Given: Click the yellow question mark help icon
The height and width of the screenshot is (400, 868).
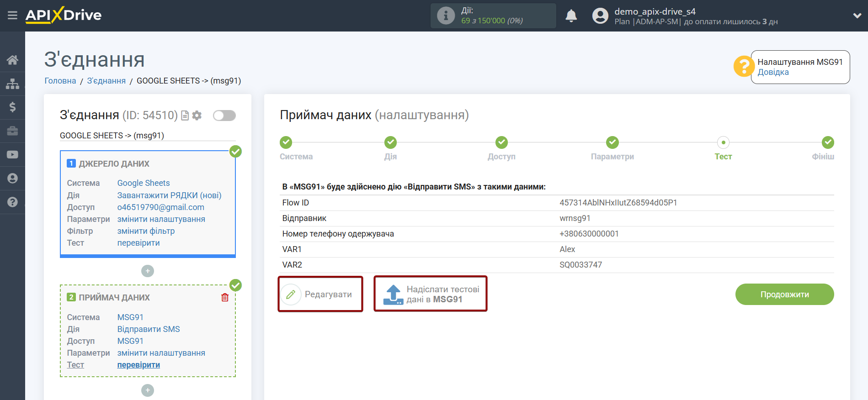Looking at the screenshot, I should click(x=743, y=67).
